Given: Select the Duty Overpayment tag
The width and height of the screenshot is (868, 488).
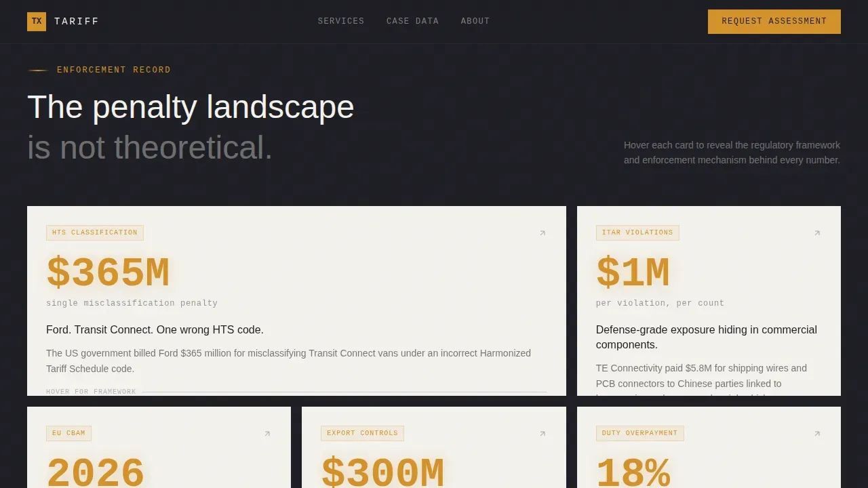Looking at the screenshot, I should (640, 433).
